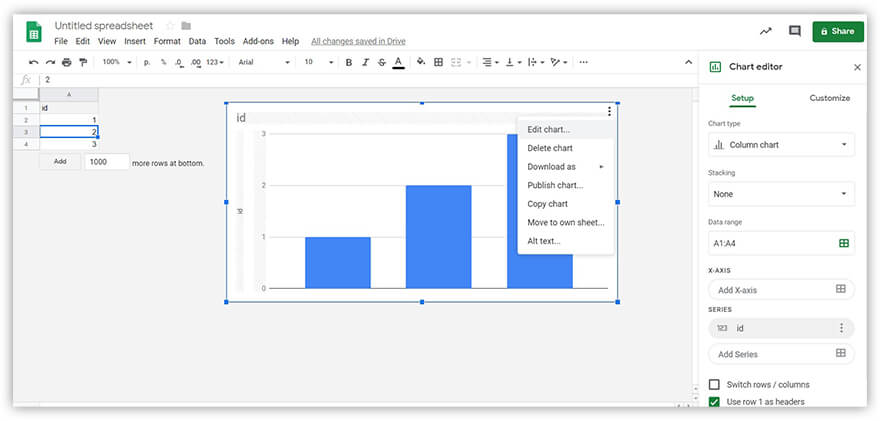Image resolution: width=880 pixels, height=421 pixels.
Task: Open the id series three-dot options
Action: pos(841,328)
